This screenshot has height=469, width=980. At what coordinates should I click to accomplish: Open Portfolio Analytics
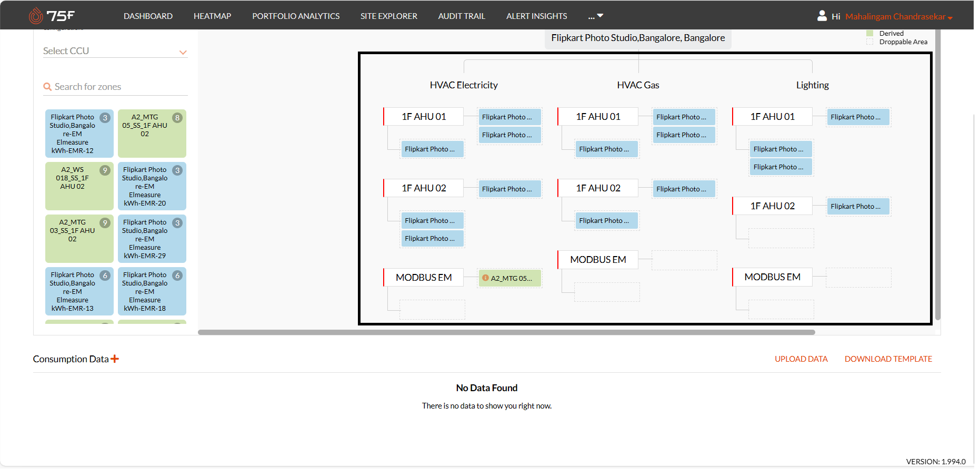tap(296, 16)
